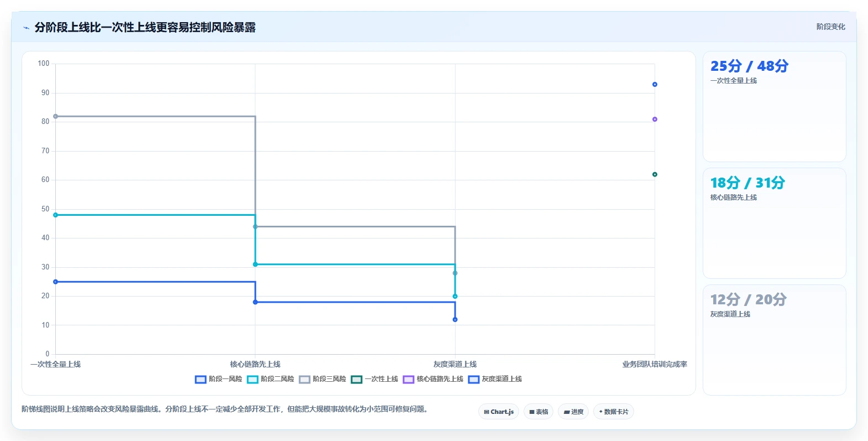Select the 表格 chip
The width and height of the screenshot is (868, 441).
[x=538, y=412]
